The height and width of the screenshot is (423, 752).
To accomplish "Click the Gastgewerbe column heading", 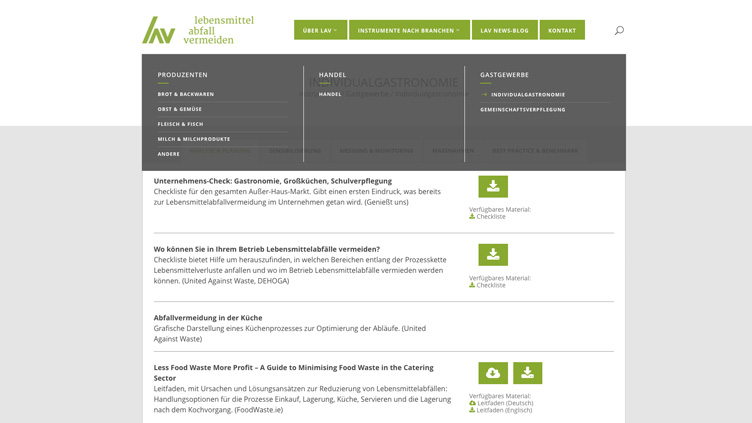I will point(504,75).
